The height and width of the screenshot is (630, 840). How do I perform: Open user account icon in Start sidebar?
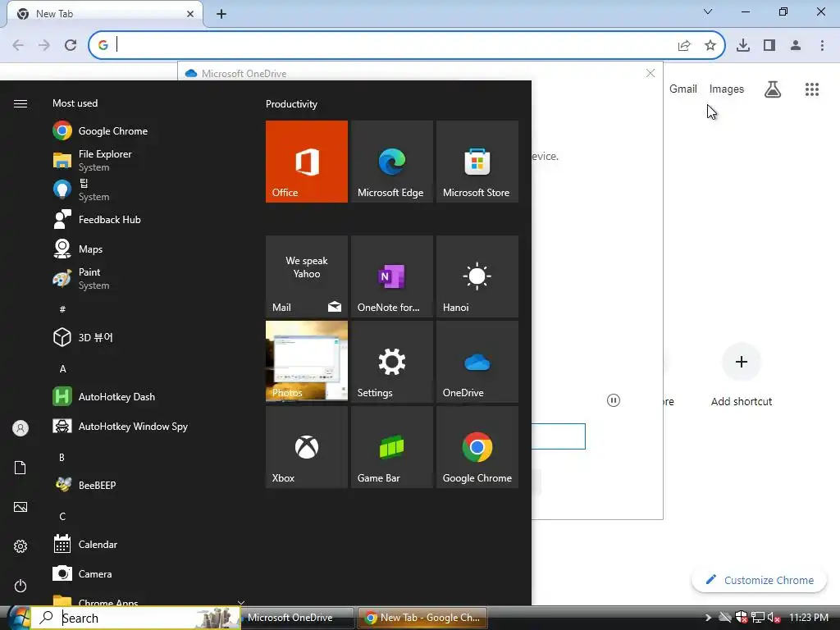click(21, 428)
